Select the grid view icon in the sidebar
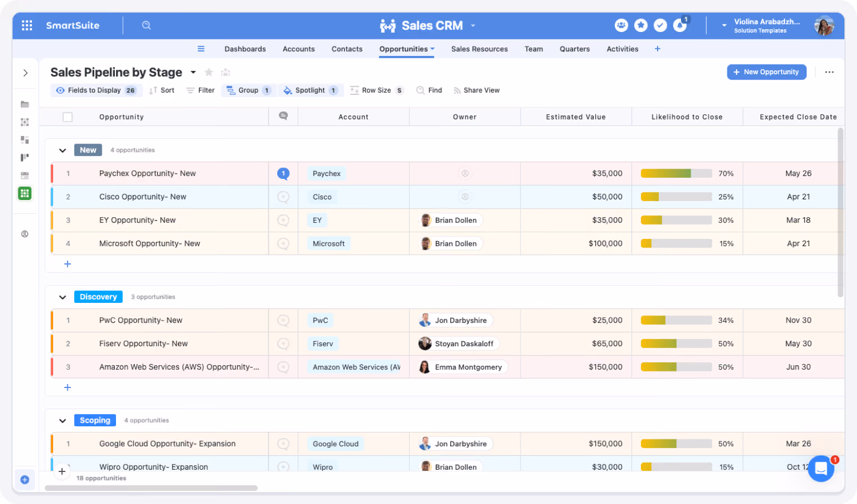The width and height of the screenshot is (857, 504). coord(25,193)
